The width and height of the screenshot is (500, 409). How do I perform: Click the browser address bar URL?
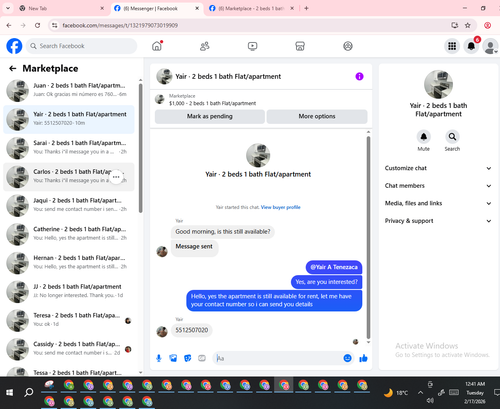click(120, 25)
